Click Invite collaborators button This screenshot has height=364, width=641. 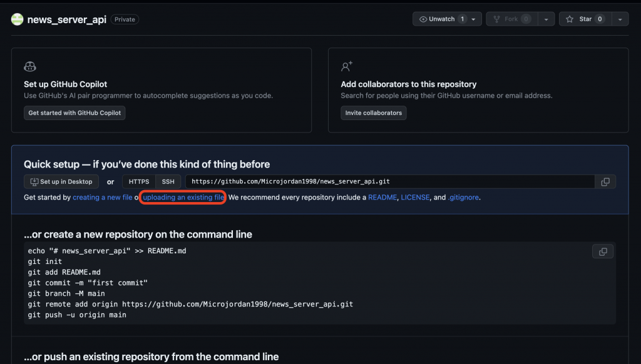click(x=373, y=113)
